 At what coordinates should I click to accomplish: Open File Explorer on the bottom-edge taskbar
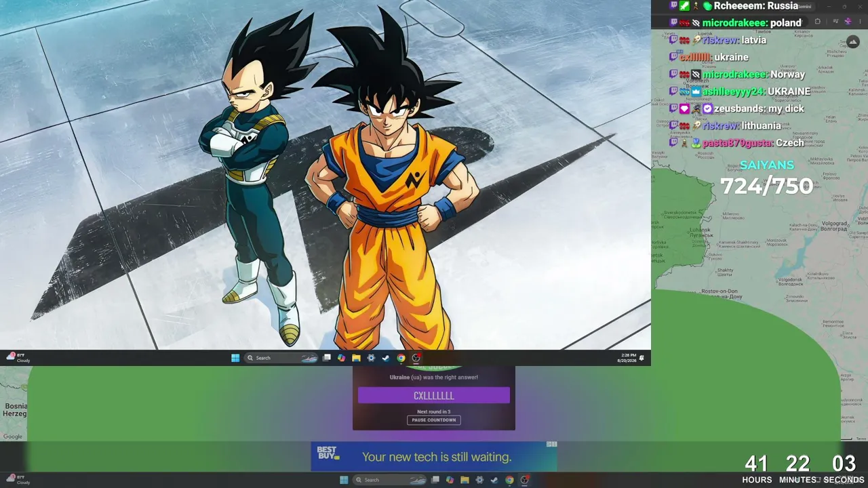[x=465, y=480]
